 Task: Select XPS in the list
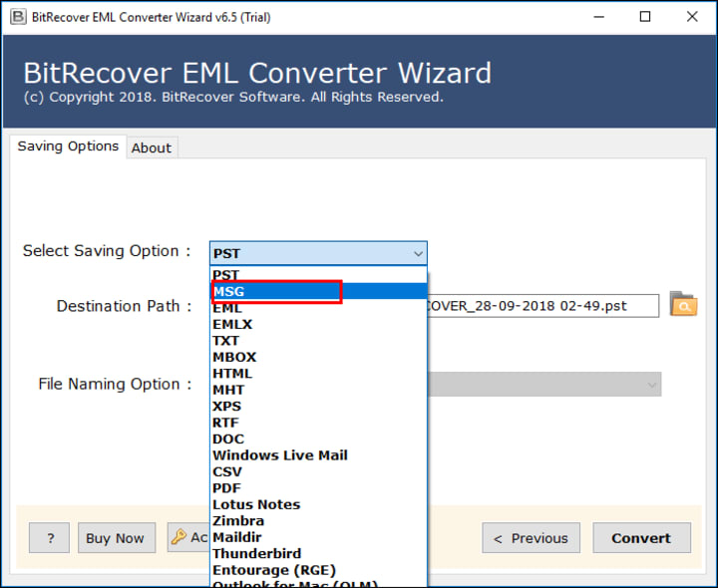point(318,406)
